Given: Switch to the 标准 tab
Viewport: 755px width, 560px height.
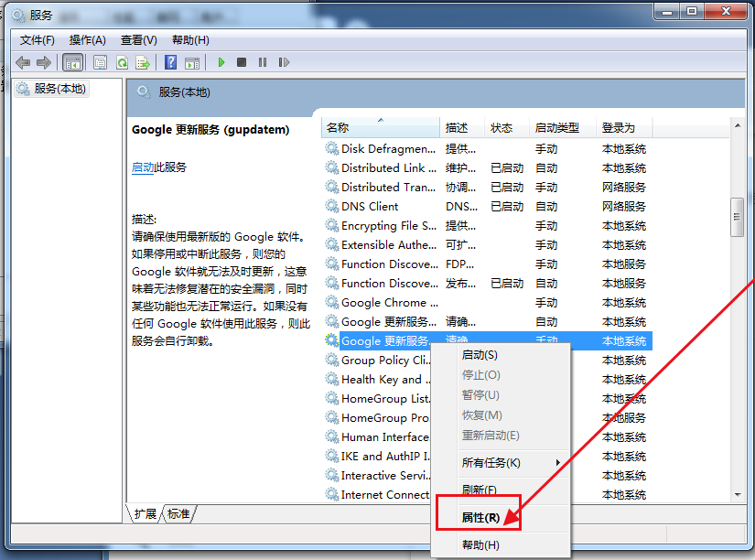Looking at the screenshot, I should pyautogui.click(x=178, y=514).
